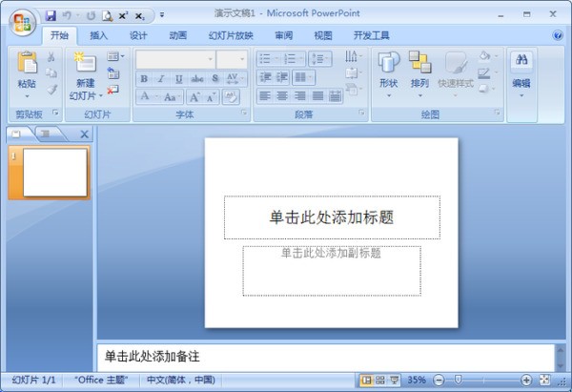
Task: Open the text columns dropdown
Action: point(303,77)
